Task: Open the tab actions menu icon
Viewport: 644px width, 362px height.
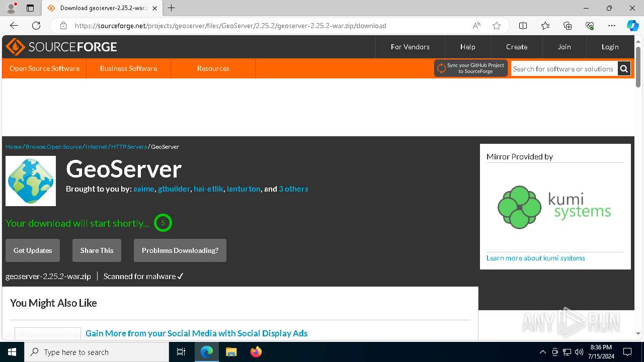Action: click(x=30, y=8)
